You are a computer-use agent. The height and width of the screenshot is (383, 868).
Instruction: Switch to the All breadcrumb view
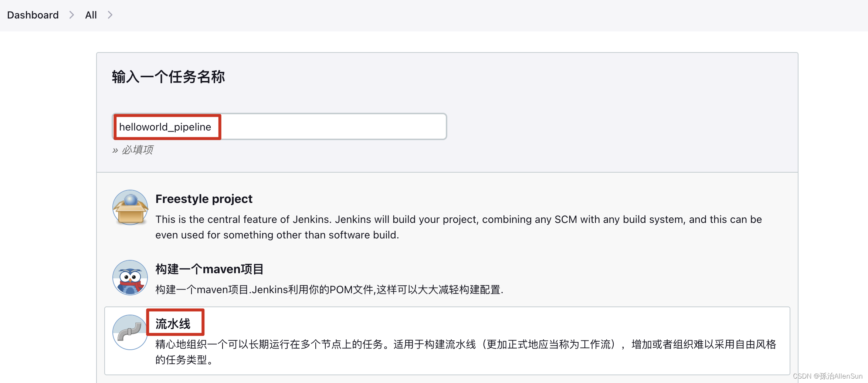91,15
